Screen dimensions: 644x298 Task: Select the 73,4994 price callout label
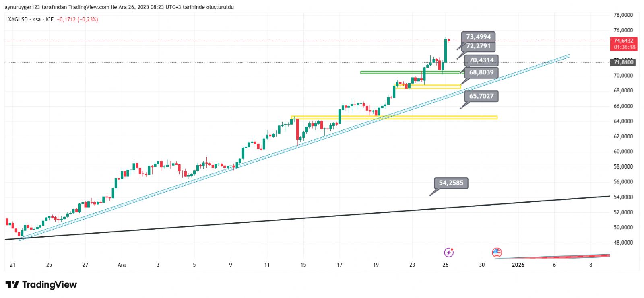point(478,37)
